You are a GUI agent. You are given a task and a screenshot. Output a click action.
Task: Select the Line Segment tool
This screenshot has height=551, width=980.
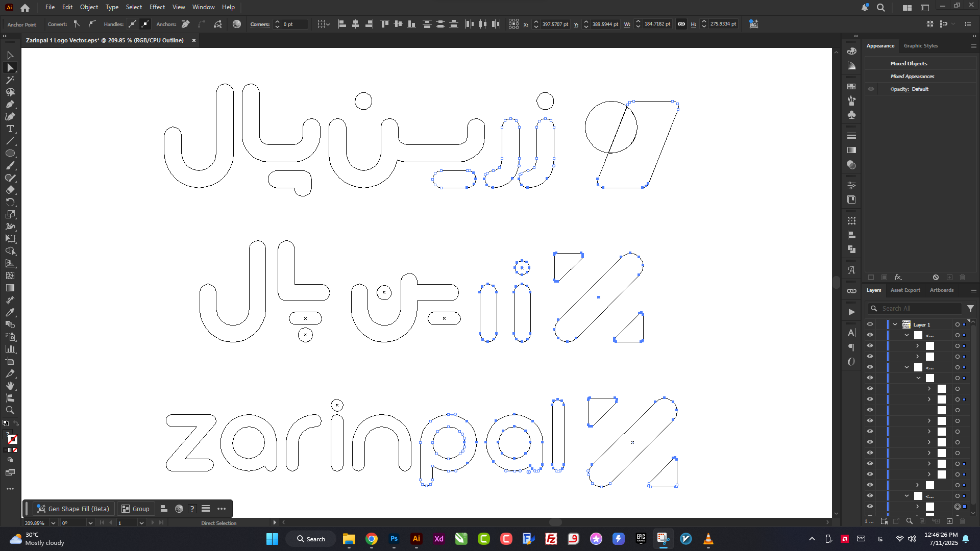click(10, 141)
